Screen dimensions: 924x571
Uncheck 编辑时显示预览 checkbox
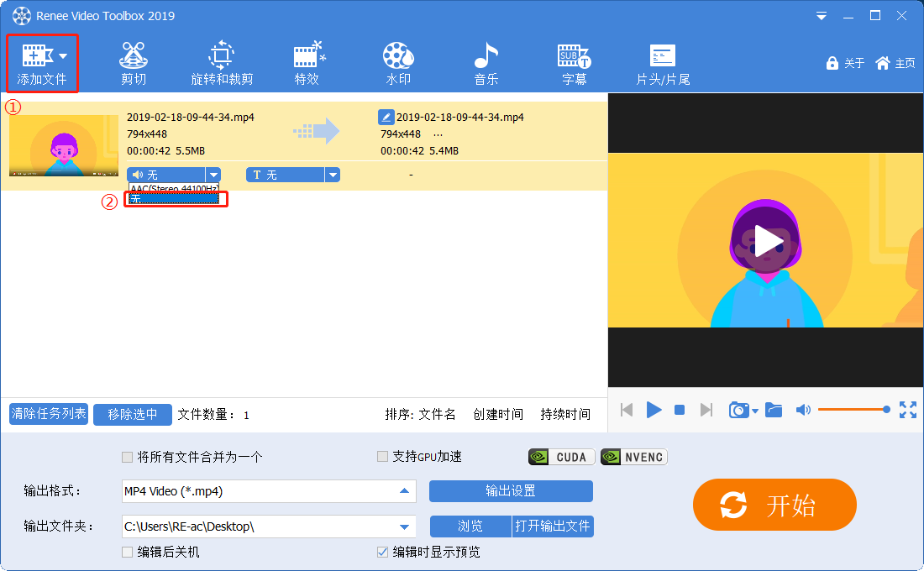[x=382, y=553]
